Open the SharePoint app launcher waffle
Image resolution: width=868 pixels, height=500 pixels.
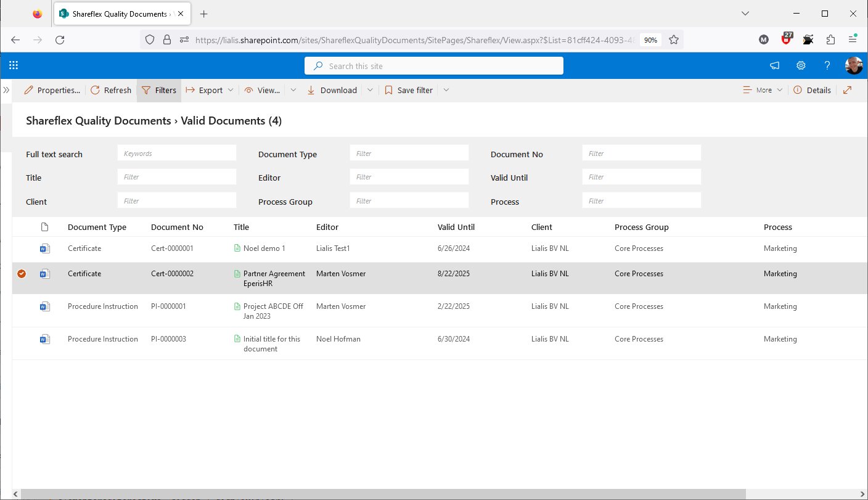(x=14, y=65)
